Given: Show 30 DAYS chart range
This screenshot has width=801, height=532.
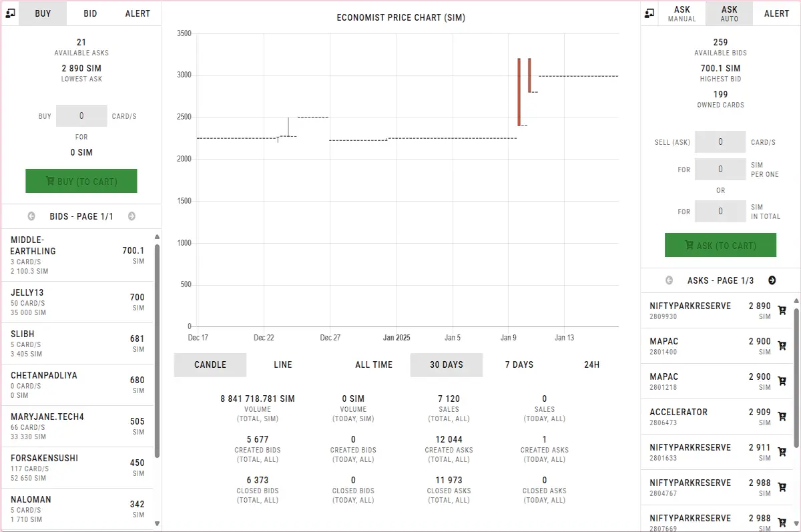Looking at the screenshot, I should [x=447, y=365].
